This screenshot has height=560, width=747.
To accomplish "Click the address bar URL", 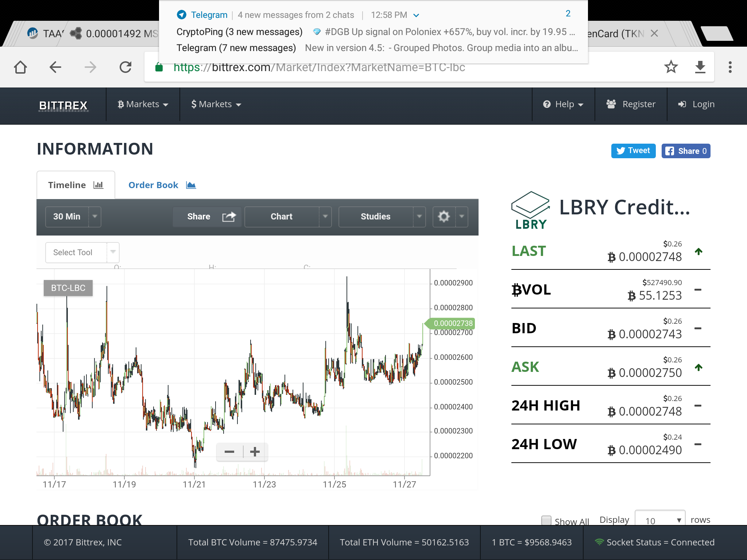I will (319, 67).
